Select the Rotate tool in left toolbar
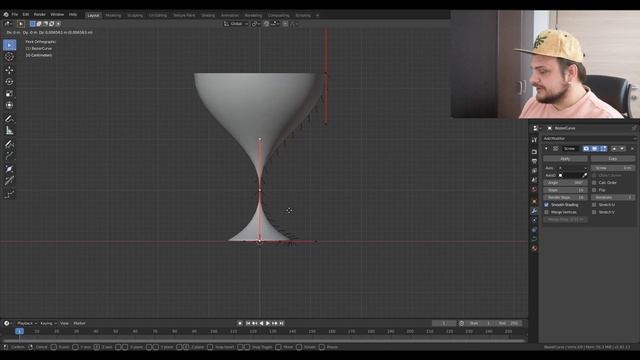 [x=9, y=82]
